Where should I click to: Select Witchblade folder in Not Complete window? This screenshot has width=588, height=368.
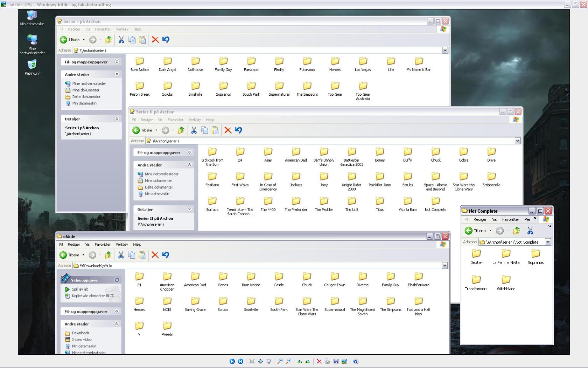click(x=506, y=283)
